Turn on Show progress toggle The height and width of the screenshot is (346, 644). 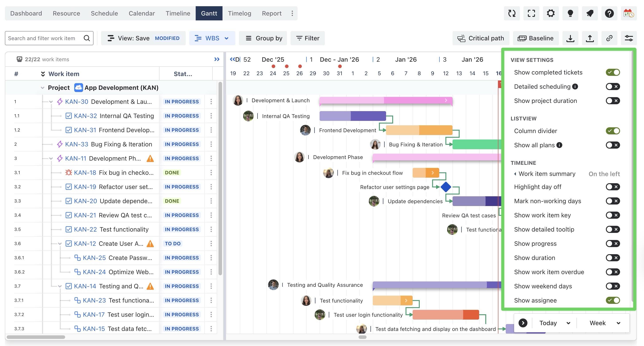click(613, 244)
